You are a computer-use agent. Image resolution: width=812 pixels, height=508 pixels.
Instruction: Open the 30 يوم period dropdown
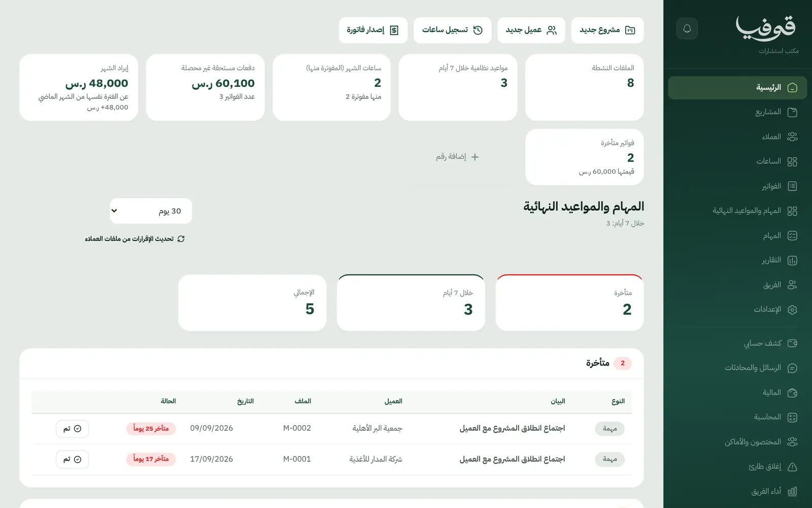pos(151,211)
